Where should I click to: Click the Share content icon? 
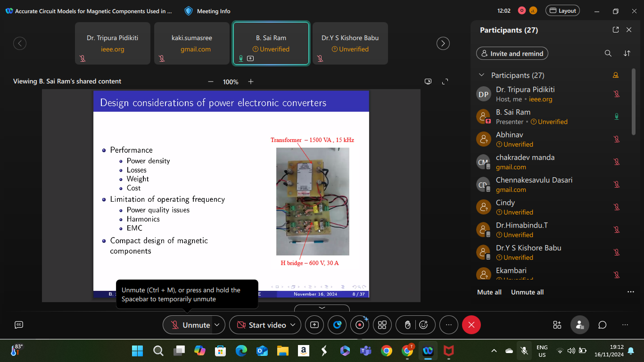[314, 325]
